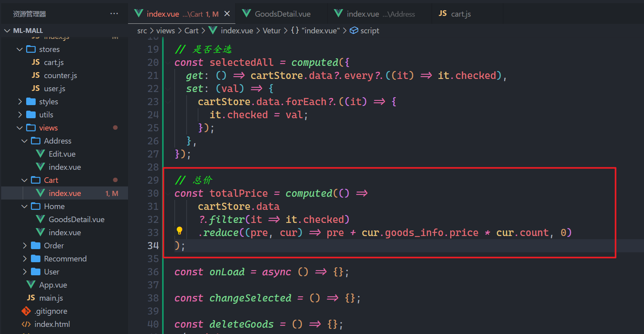The height and width of the screenshot is (334, 644).
Task: Click the Cart breadcrumb
Action: tap(191, 31)
